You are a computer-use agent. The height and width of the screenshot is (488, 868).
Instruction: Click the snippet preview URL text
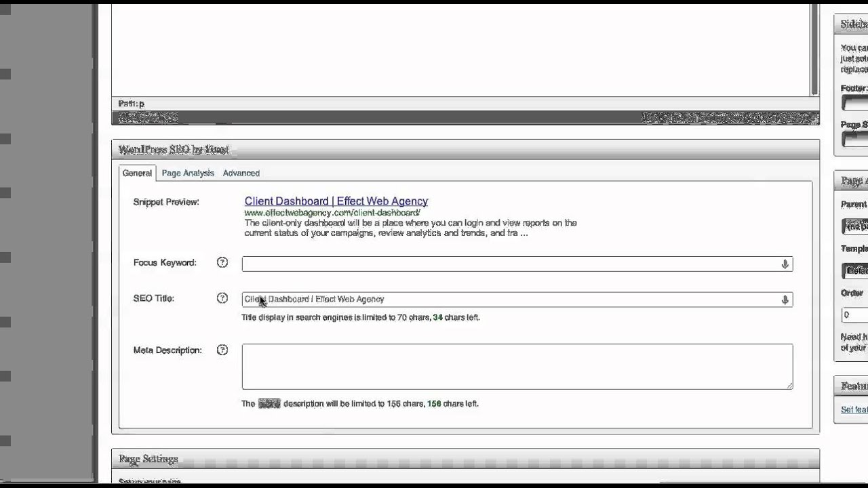[332, 213]
